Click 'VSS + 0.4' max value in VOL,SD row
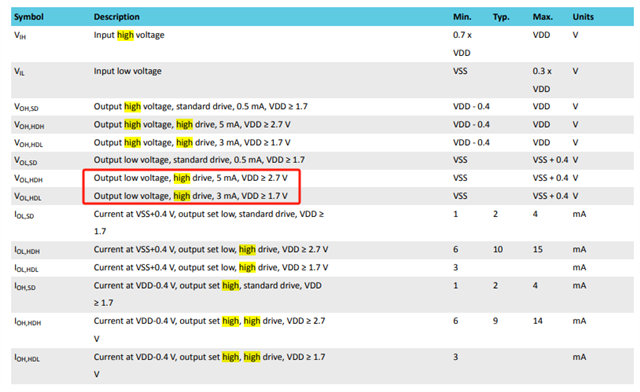Image resolution: width=640 pixels, height=392 pixels. click(x=550, y=160)
